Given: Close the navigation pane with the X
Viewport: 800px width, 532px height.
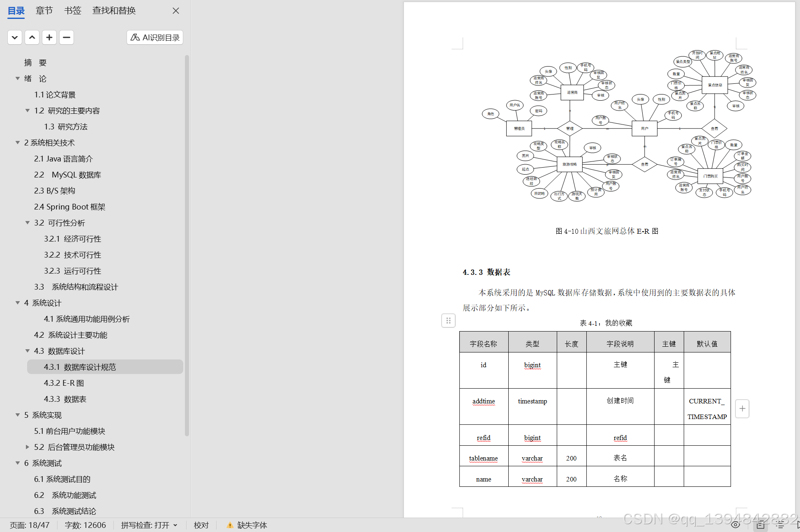Looking at the screenshot, I should pos(176,11).
